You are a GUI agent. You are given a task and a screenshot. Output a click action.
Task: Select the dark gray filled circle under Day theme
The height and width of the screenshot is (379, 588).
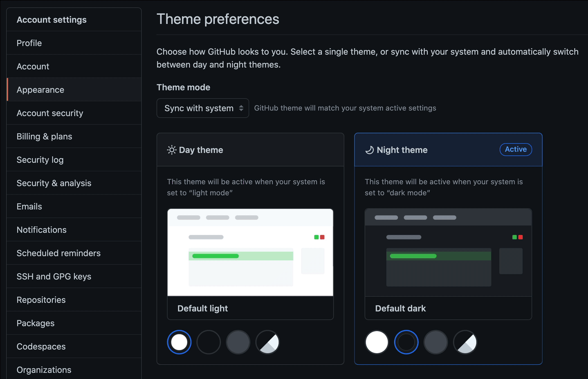(238, 342)
